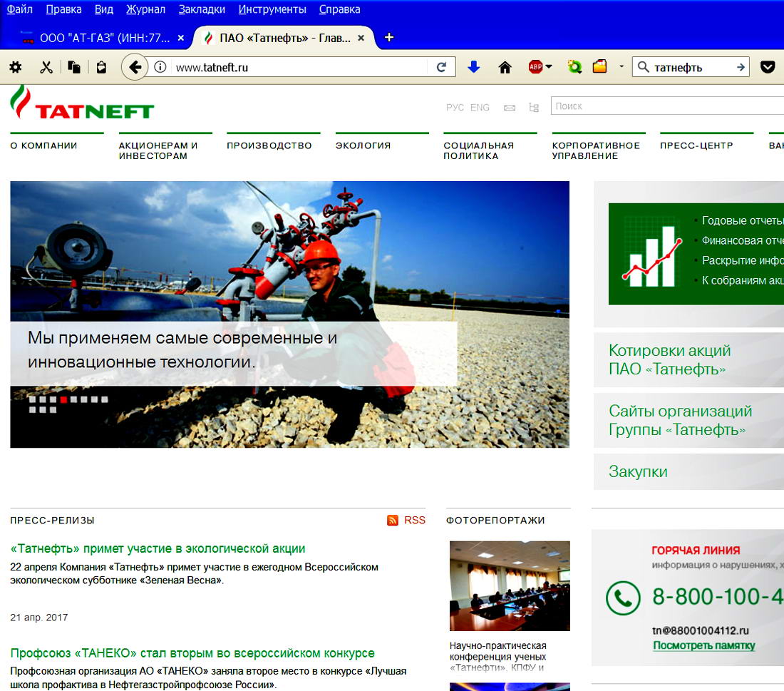Click the paste clipboard icon
Screen dimensions: 784x691
101,67
